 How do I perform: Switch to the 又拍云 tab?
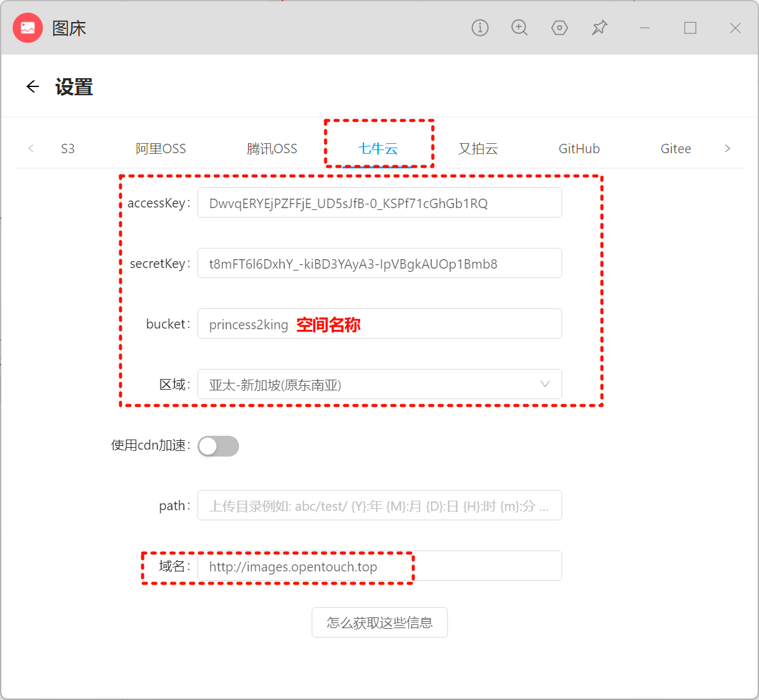478,149
